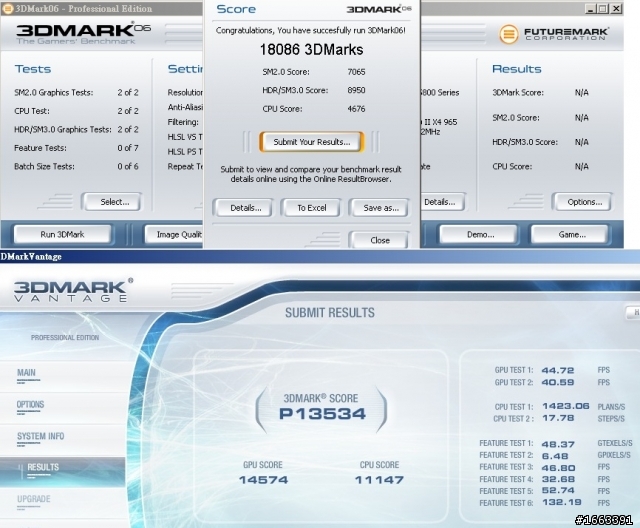Click CPU SCORE value 11147
The image size is (640, 528).
[379, 480]
